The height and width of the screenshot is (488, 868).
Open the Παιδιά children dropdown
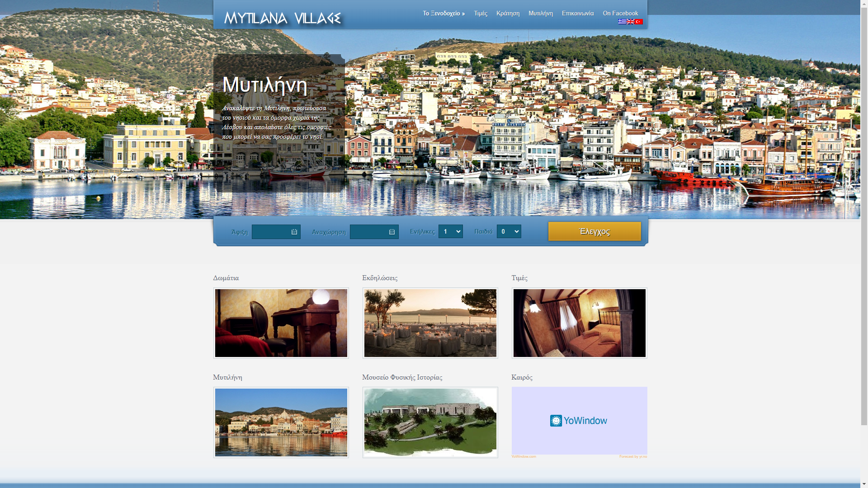tap(509, 232)
